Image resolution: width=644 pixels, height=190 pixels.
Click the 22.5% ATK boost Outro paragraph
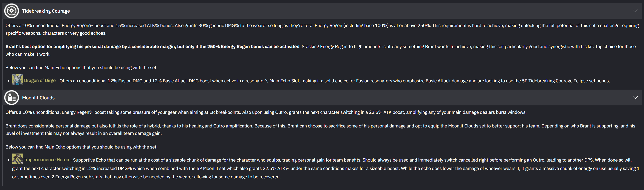point(266,112)
